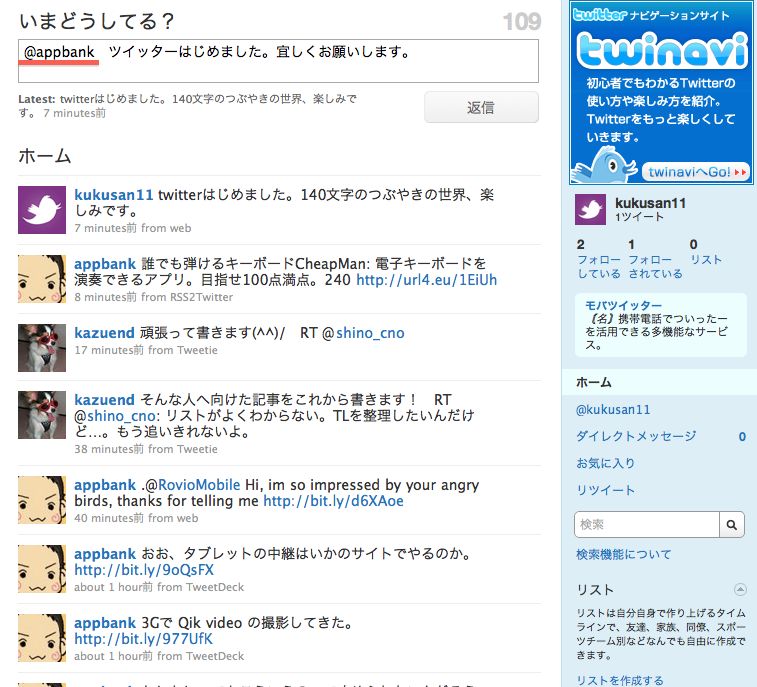Open kazuend name on 頑張って書きます tweet
This screenshot has height=687, width=757.
[104, 333]
